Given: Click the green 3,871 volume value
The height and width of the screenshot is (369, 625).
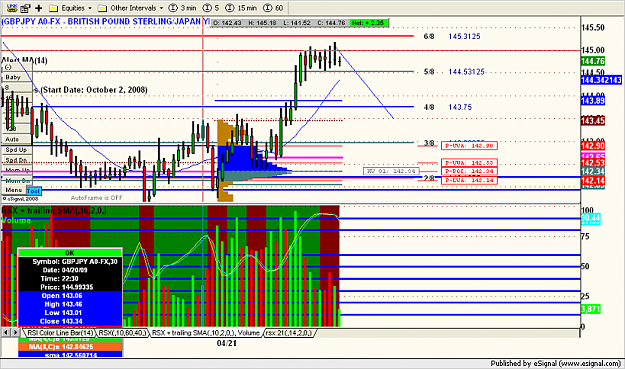Looking at the screenshot, I should click(x=591, y=309).
